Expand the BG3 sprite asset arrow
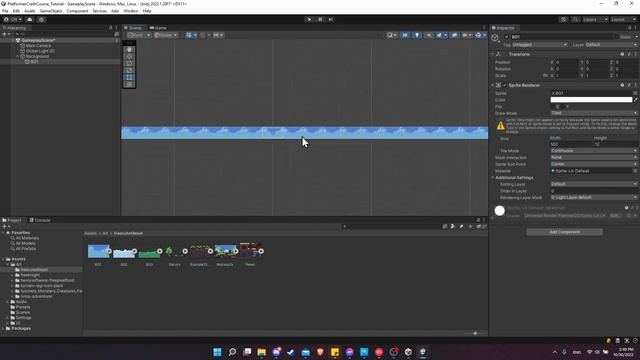This screenshot has width=640, height=360. [160, 251]
